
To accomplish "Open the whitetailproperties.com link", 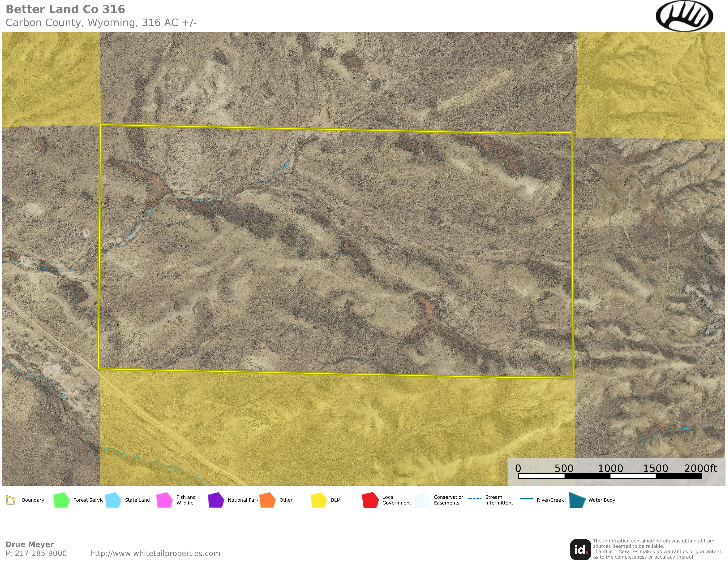I will [155, 553].
